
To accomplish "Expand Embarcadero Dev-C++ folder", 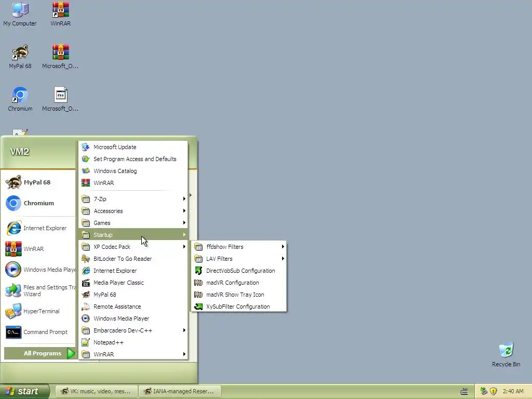I will point(133,330).
